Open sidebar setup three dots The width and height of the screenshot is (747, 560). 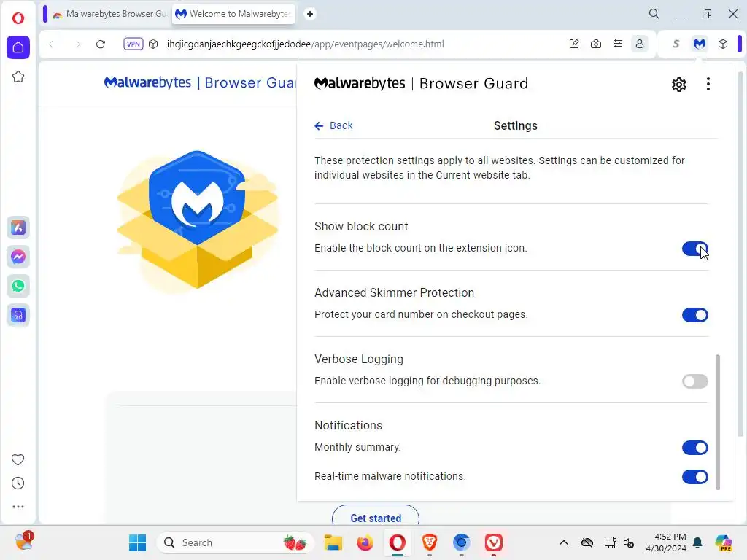coord(18,507)
